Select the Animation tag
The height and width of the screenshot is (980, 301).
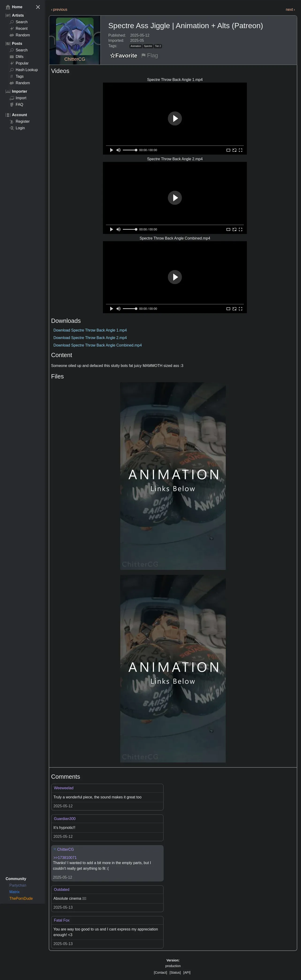[x=136, y=46]
